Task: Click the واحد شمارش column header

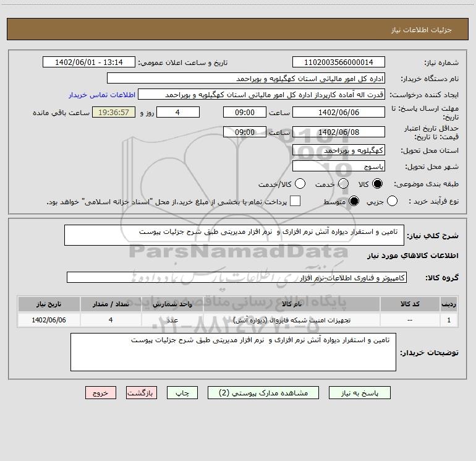Action: click(x=172, y=304)
